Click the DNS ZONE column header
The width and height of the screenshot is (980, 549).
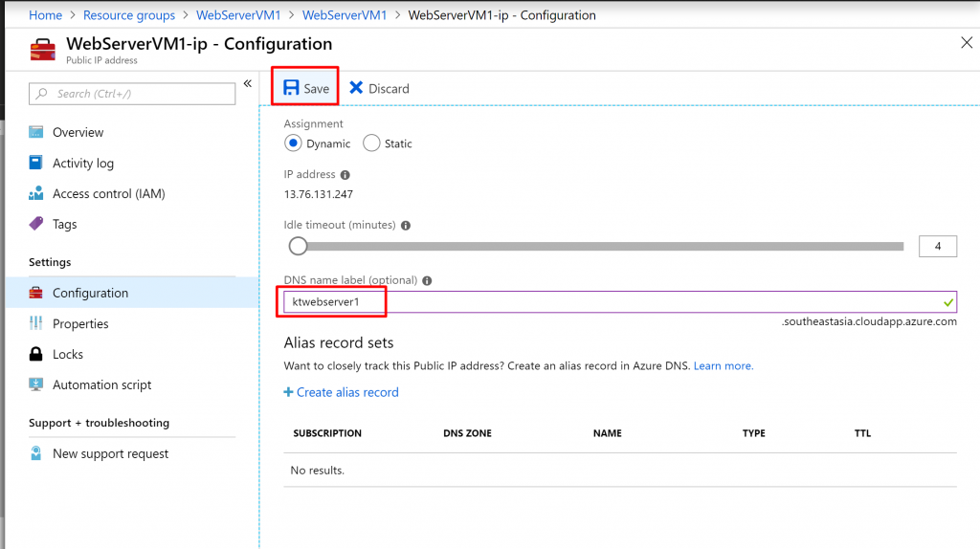(x=467, y=433)
